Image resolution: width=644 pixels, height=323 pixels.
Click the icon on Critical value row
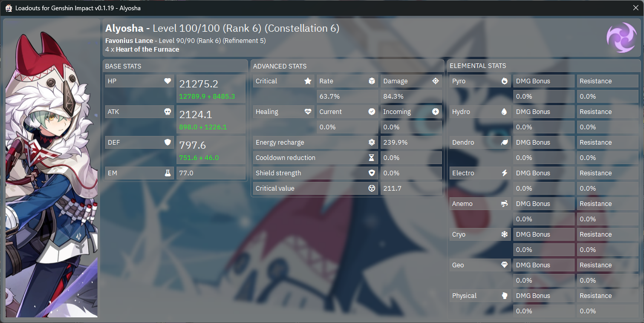click(371, 189)
